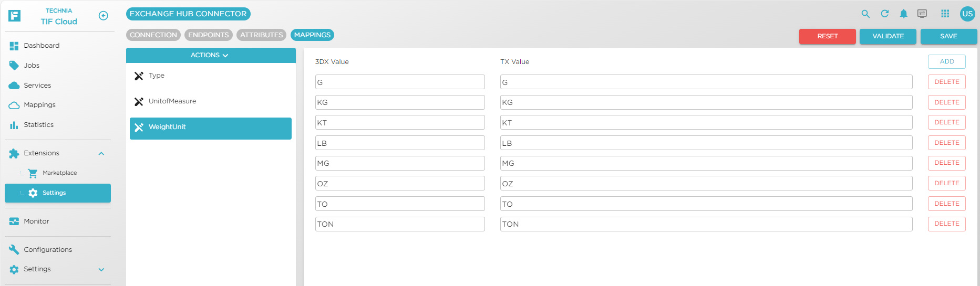980x286 pixels.
Task: Click the 3DX Value field containing OZ
Action: 399,184
